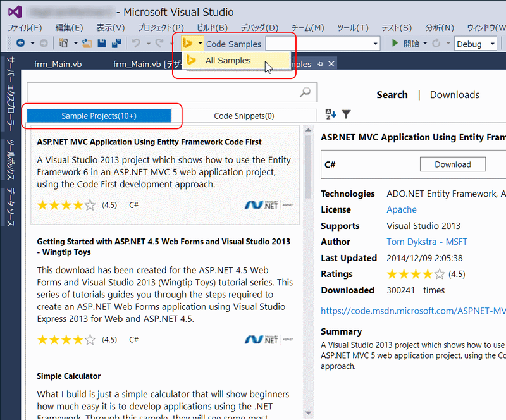Open the 編集(E) menu
Image resolution: width=506 pixels, height=420 pixels.
tap(69, 27)
